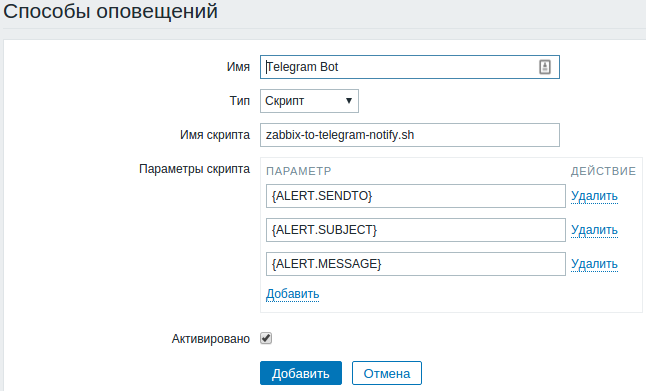Remove the {ALERT.SUBJECT} parameter via Удалить

[x=594, y=230]
